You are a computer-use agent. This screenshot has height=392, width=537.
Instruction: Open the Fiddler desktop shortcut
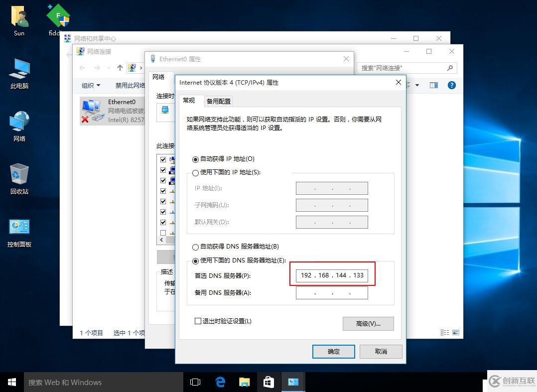pyautogui.click(x=58, y=20)
